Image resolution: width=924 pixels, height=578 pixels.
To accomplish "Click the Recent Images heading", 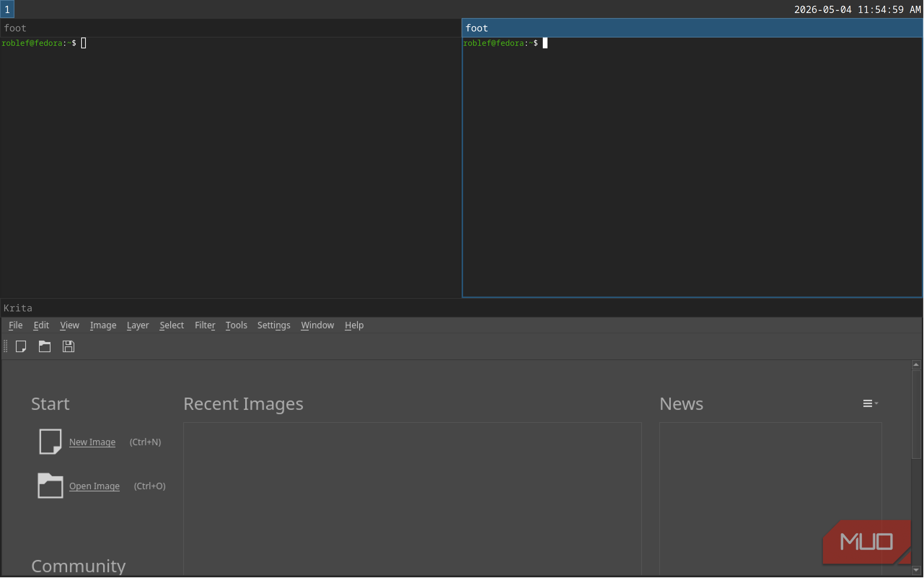I will [x=243, y=404].
